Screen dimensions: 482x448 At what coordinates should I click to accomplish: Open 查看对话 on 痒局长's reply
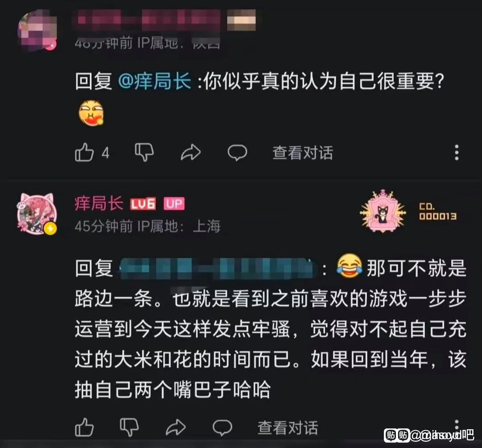point(288,428)
